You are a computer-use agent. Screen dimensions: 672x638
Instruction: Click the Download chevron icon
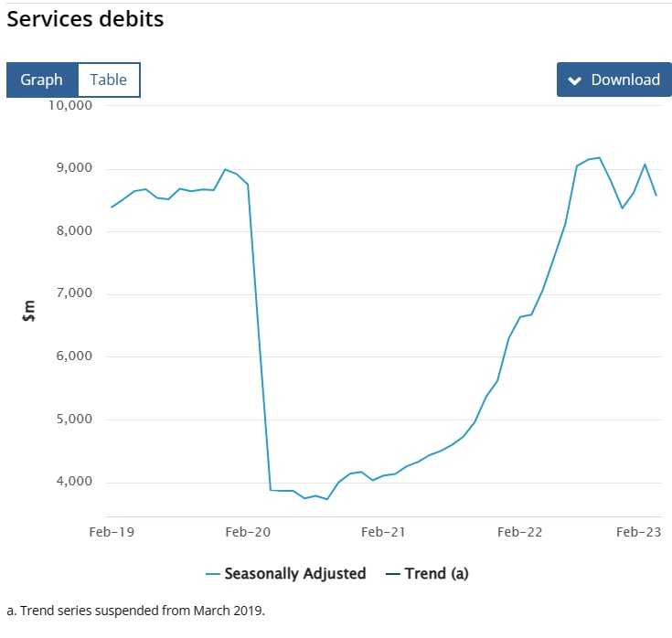click(574, 80)
